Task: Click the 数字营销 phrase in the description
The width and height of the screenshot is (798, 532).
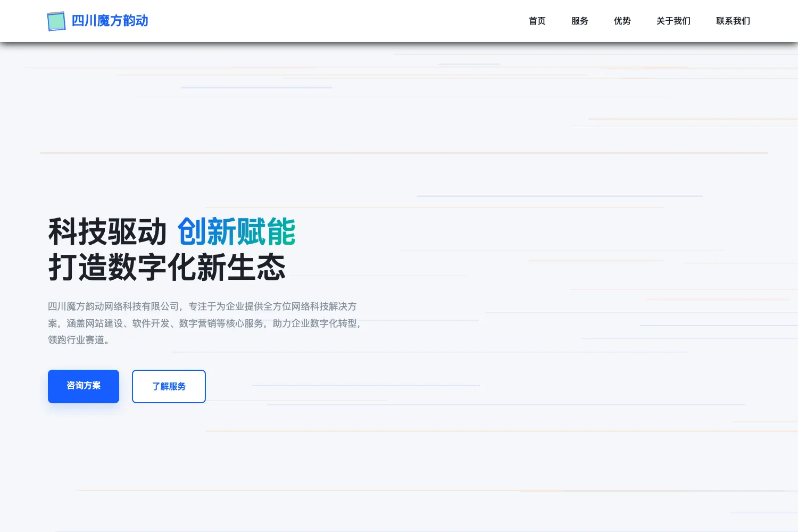Action: 197,323
